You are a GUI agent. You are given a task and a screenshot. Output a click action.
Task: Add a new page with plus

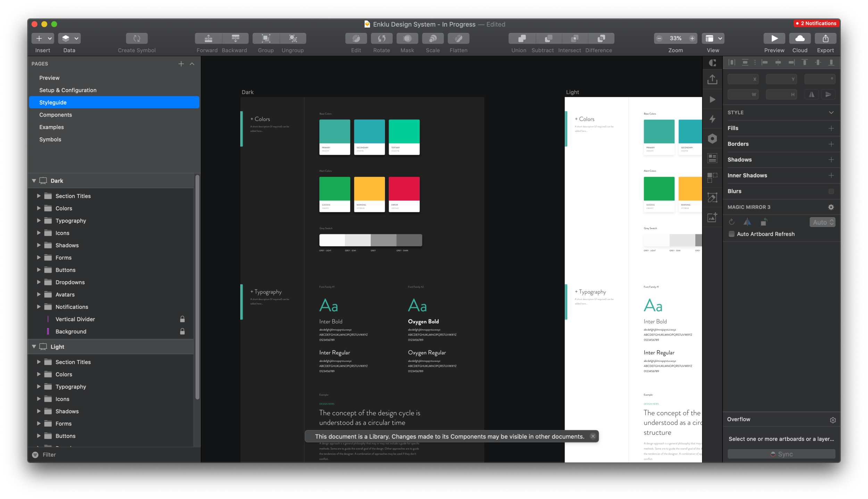pyautogui.click(x=181, y=64)
